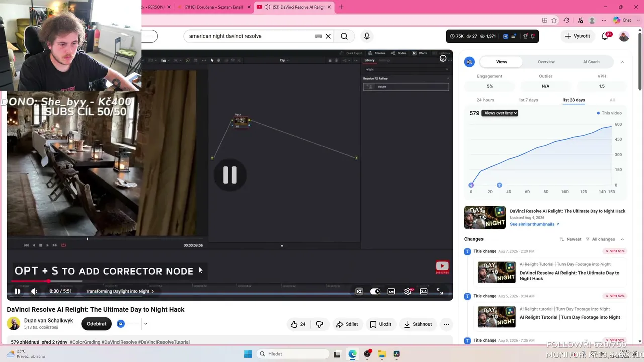Collapse the vidIQ panel with the top chevron
Screen dimensions: 644x362
622,62
